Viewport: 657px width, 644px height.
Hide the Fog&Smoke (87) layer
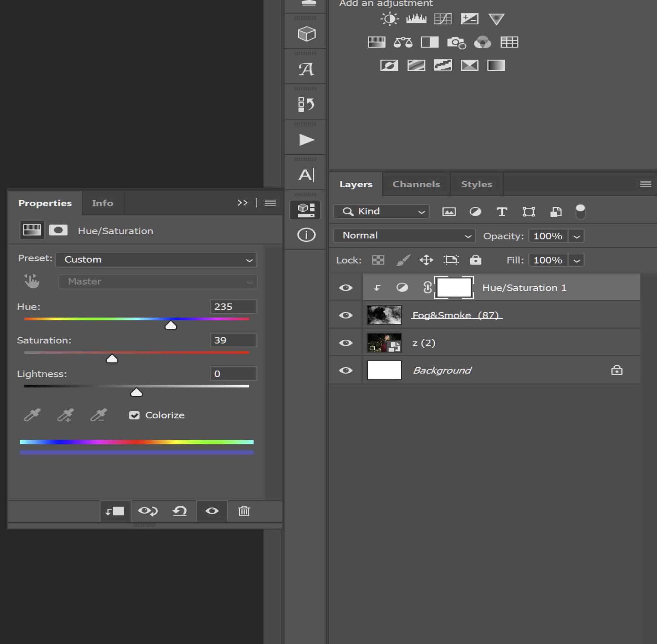[346, 315]
